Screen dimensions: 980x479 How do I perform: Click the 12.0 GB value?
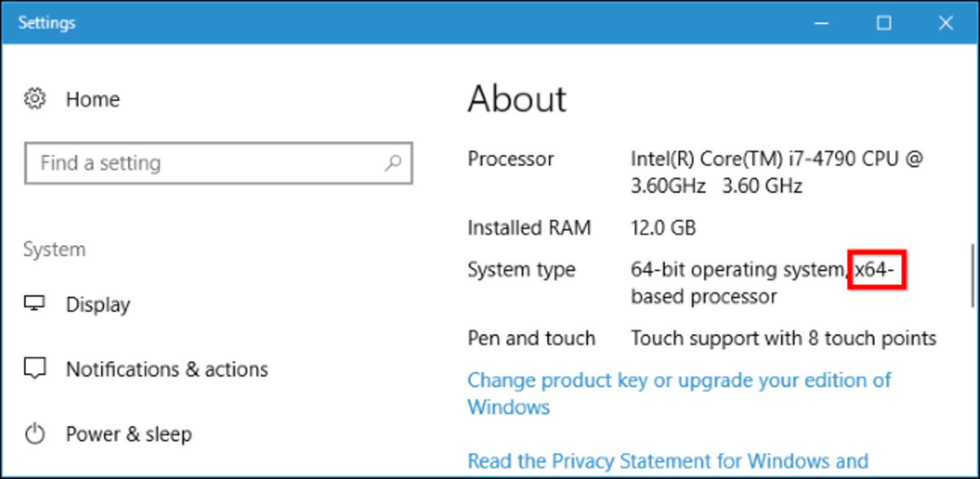(663, 228)
